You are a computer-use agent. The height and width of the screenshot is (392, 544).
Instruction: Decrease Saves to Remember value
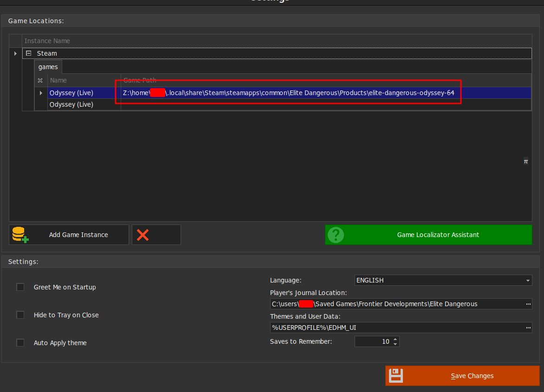pyautogui.click(x=395, y=344)
